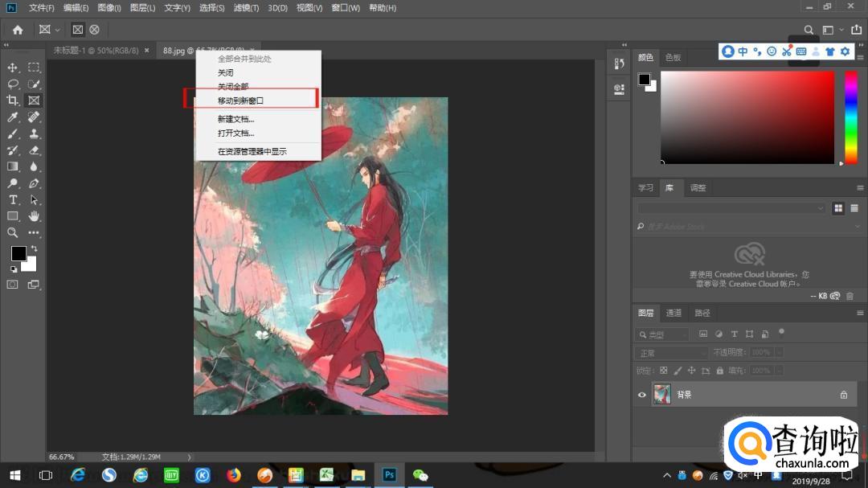Viewport: 868px width, 488px height.
Task: Select the Gradient tool
Action: 12,166
